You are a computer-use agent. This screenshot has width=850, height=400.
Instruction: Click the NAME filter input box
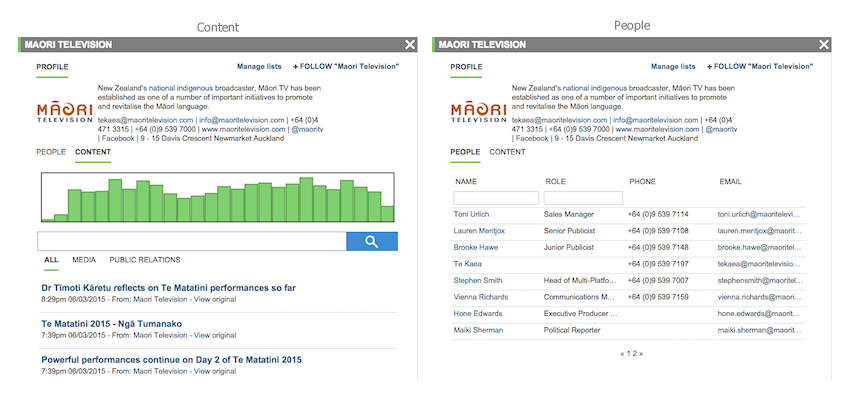[497, 198]
